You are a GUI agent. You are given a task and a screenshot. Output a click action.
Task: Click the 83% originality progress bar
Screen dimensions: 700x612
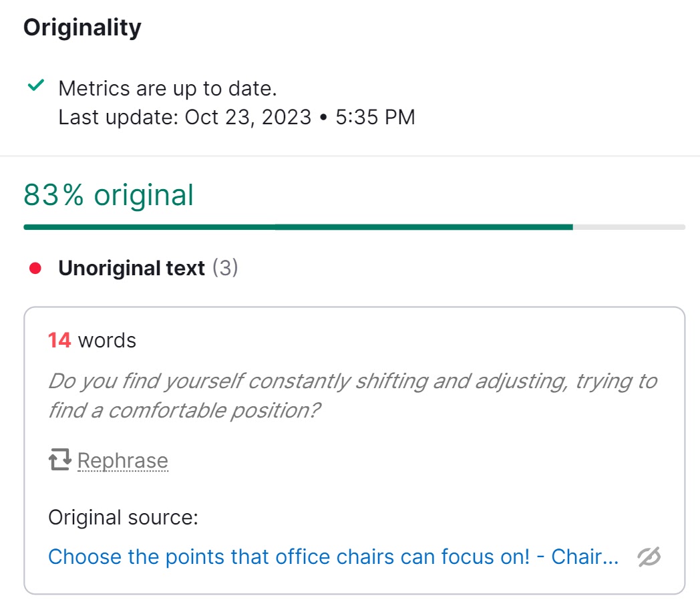pos(354,227)
